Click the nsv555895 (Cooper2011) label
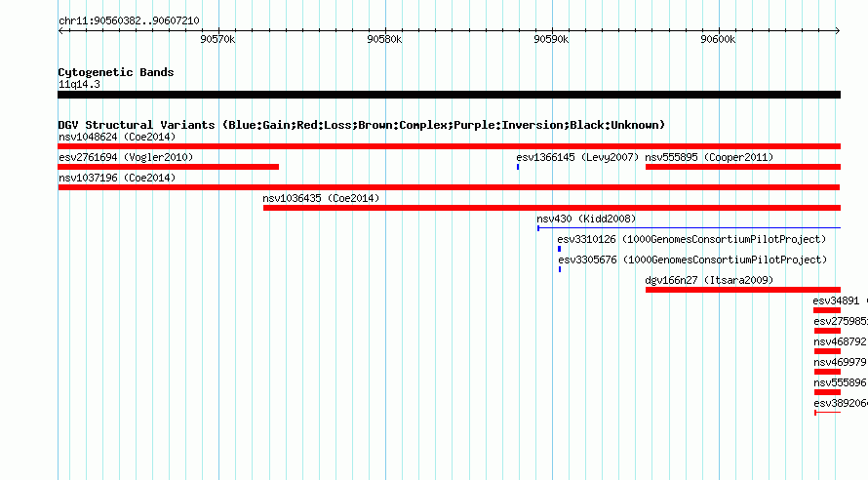The image size is (868, 480). pyautogui.click(x=709, y=157)
